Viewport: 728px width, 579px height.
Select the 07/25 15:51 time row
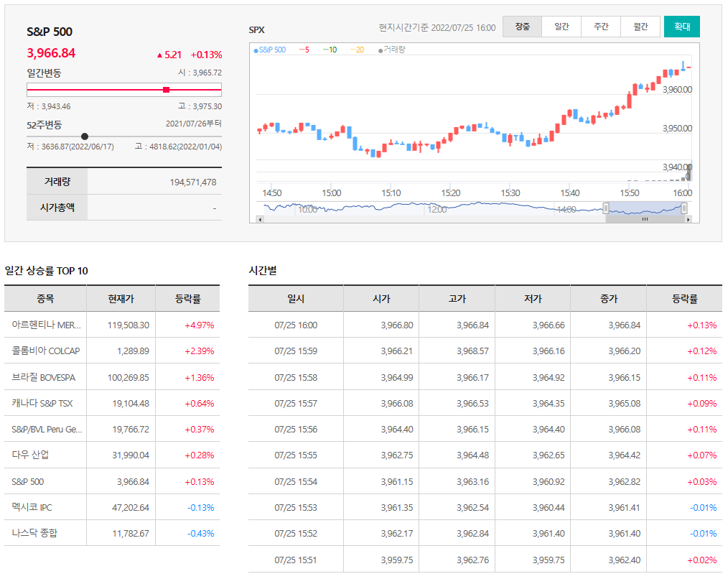tap(485, 560)
